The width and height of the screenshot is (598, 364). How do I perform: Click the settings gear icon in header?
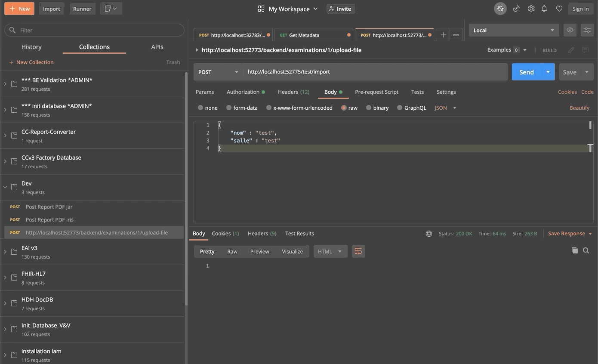point(531,9)
